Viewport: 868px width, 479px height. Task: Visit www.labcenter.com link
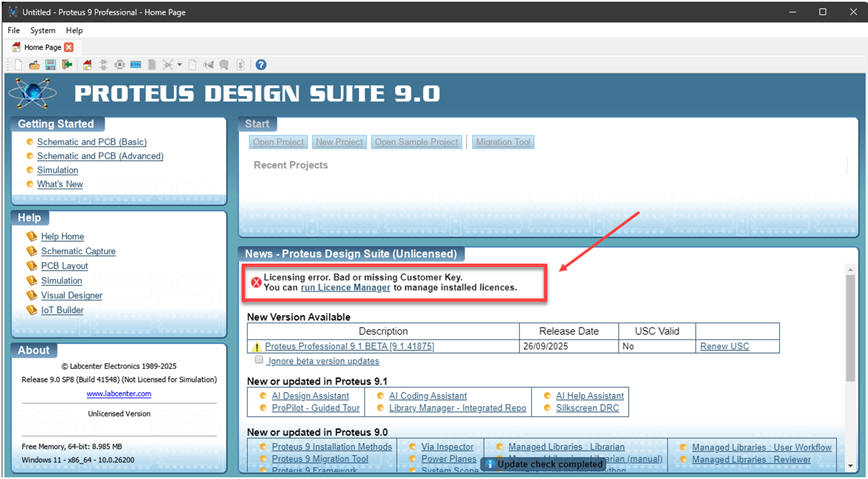[x=119, y=394]
